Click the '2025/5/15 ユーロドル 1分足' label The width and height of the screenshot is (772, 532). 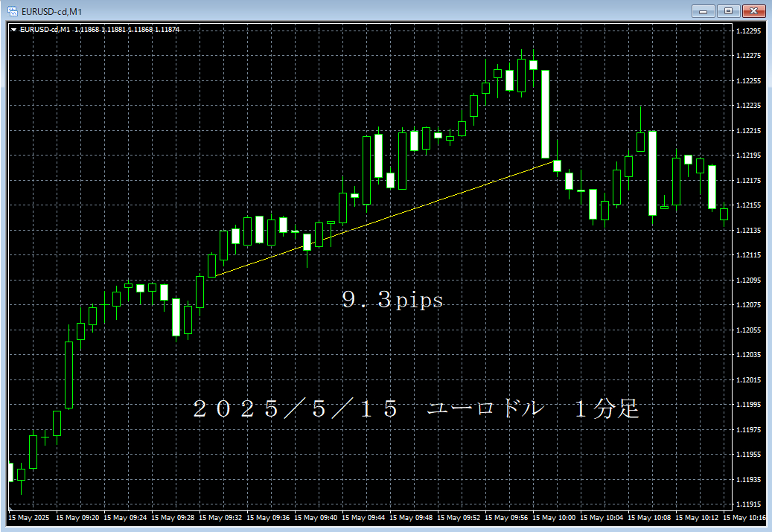[416, 409]
